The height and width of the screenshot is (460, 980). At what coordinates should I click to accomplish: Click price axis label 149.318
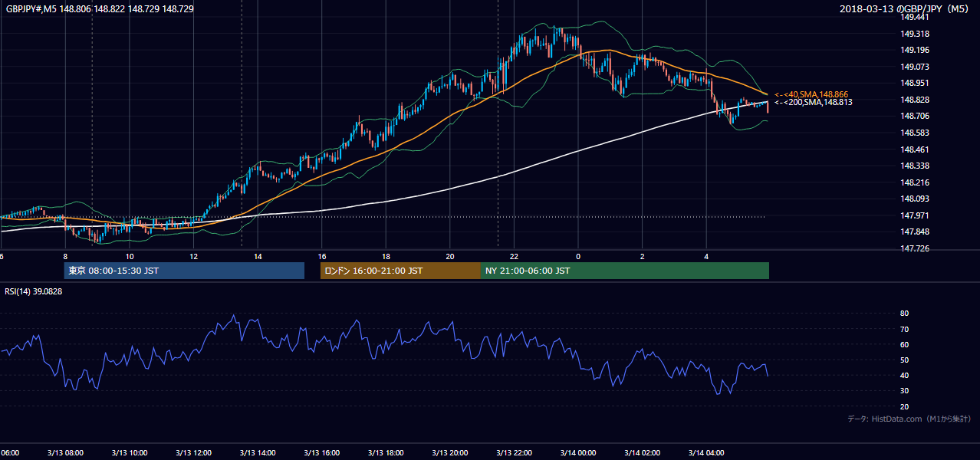click(x=915, y=34)
